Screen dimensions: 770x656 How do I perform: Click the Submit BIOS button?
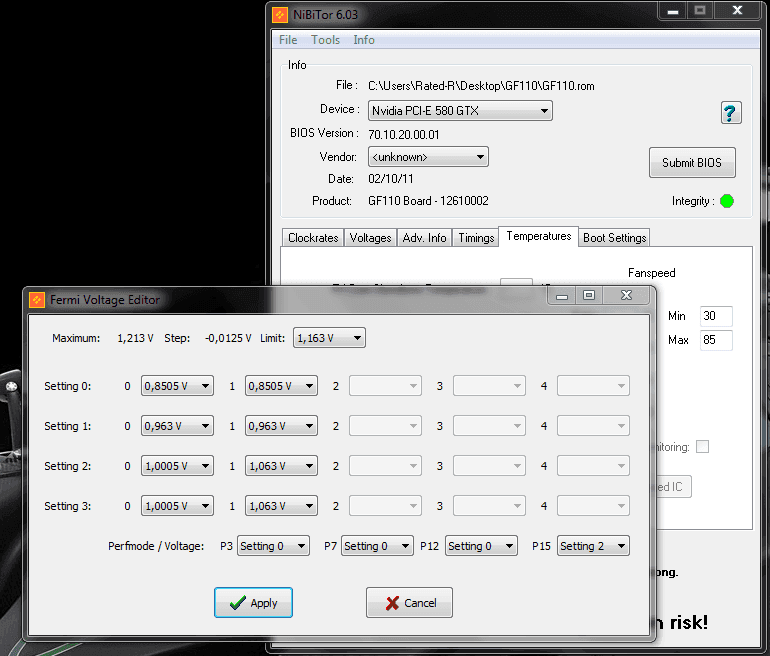(692, 163)
